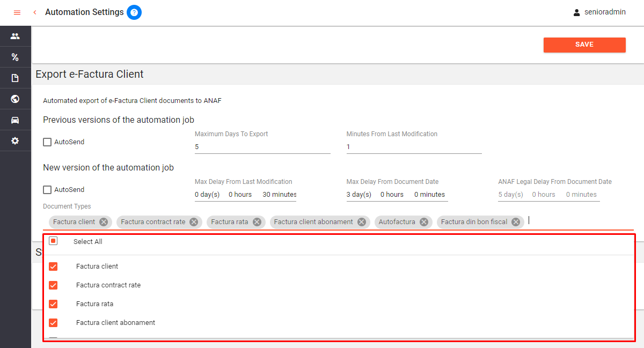Enable AutoSend for previous job version
644x348 pixels.
pyautogui.click(x=47, y=142)
